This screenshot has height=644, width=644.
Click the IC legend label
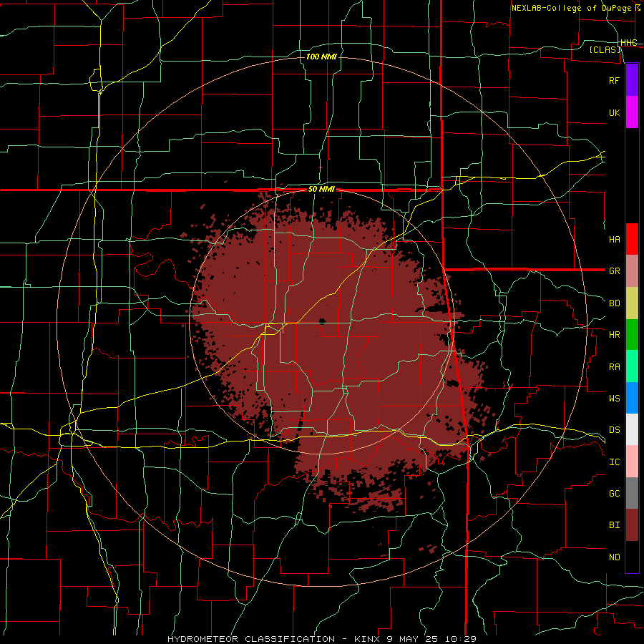615,462
